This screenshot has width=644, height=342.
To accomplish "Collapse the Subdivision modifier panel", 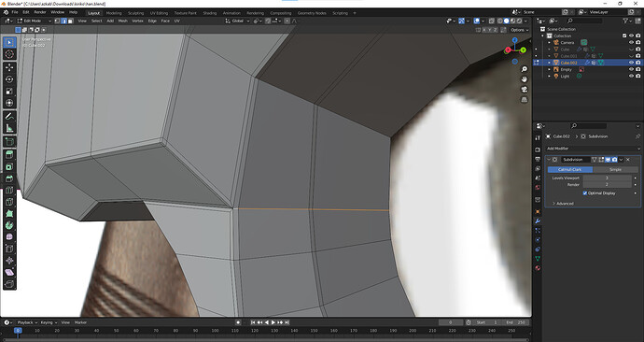I will (549, 160).
